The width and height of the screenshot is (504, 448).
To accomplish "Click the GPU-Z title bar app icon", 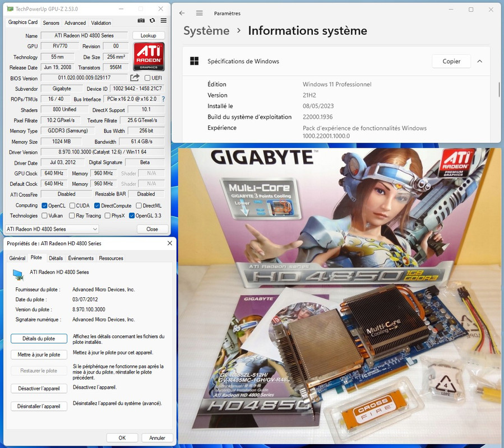I will click(10, 9).
